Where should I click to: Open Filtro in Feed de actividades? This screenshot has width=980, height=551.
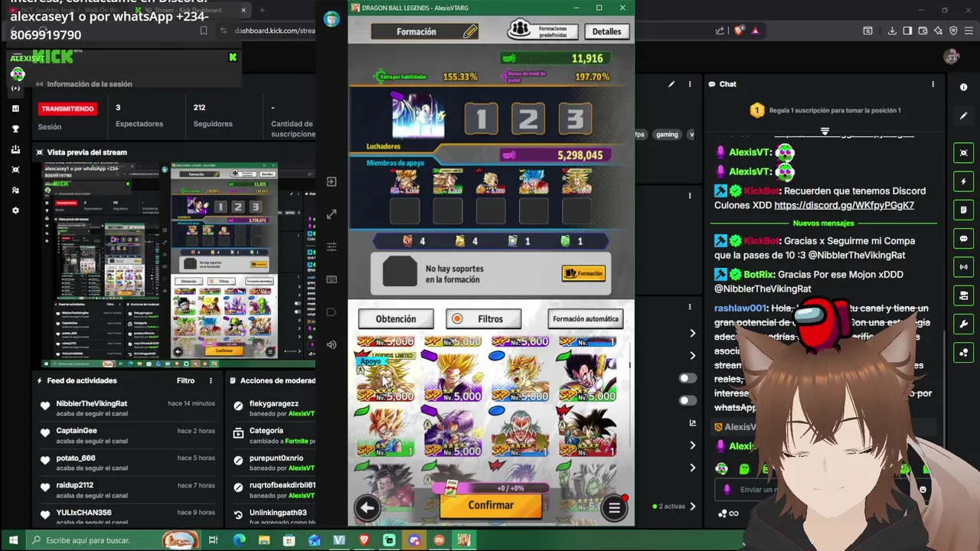point(185,380)
